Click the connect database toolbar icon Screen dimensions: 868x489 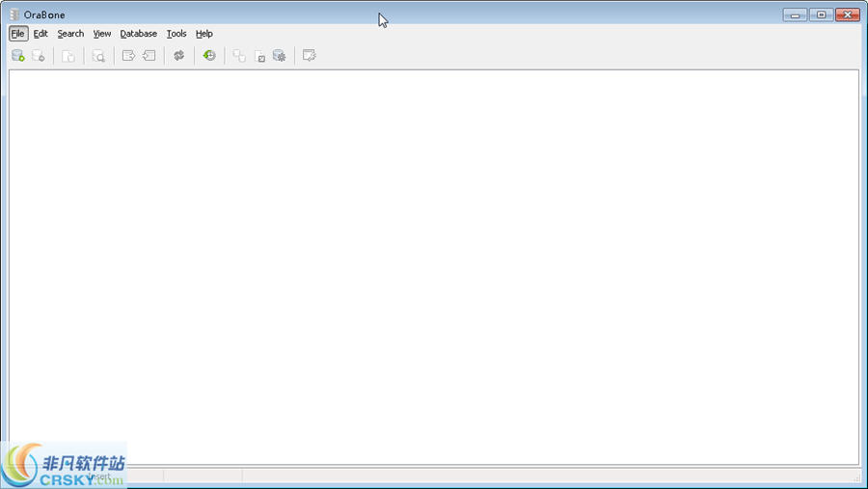(x=17, y=55)
